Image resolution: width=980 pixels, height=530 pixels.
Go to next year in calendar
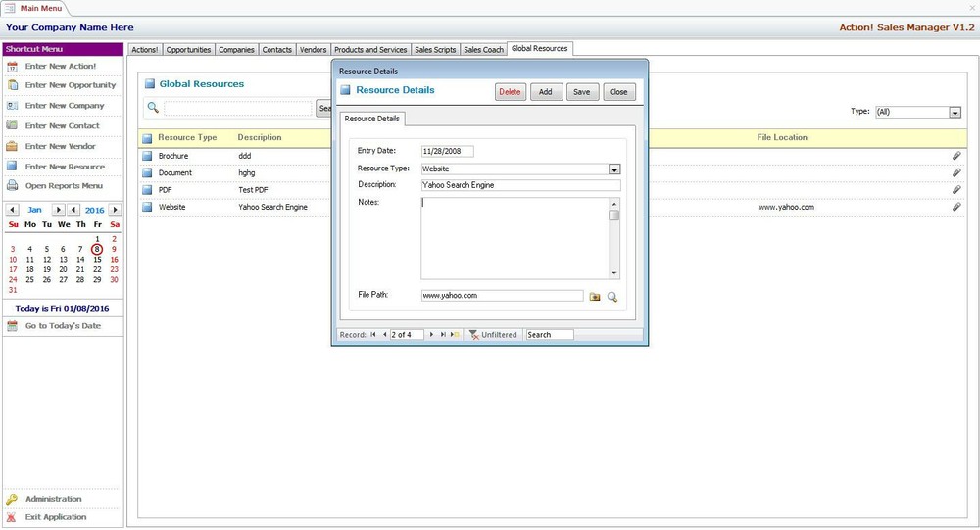click(x=115, y=210)
